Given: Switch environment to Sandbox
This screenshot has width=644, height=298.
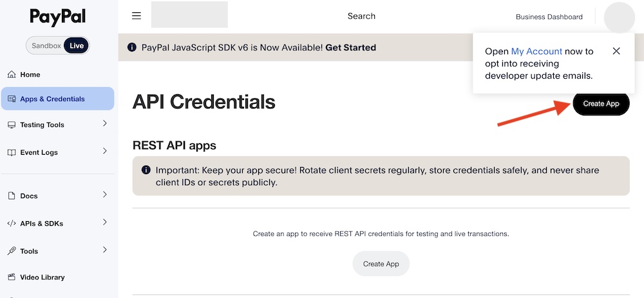Looking at the screenshot, I should 46,46.
